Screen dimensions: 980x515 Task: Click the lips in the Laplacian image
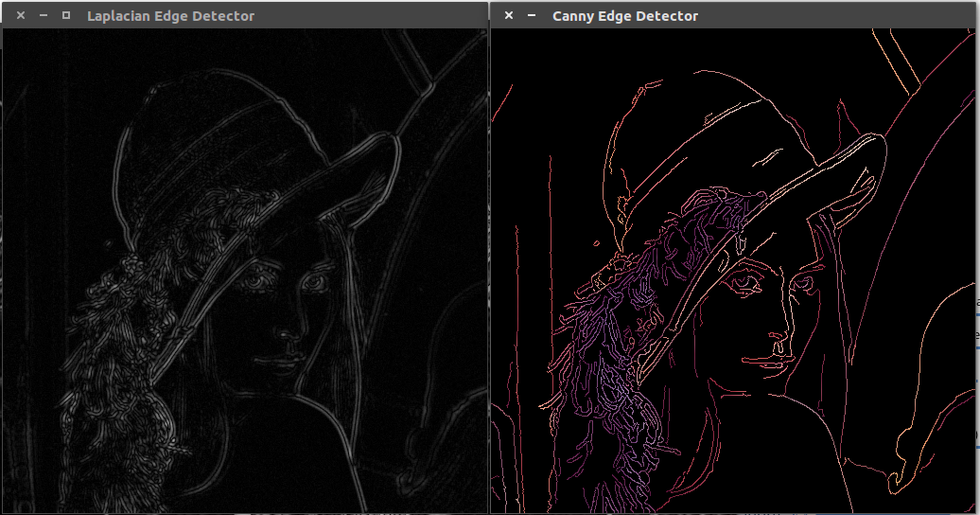(272, 362)
